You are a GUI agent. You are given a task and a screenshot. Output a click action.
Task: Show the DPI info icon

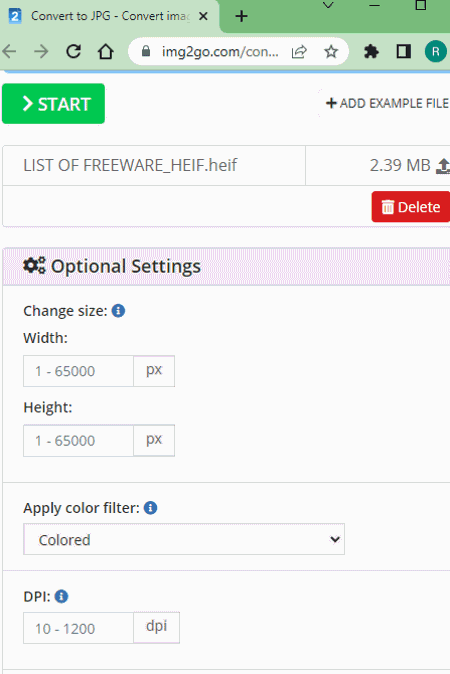click(61, 596)
